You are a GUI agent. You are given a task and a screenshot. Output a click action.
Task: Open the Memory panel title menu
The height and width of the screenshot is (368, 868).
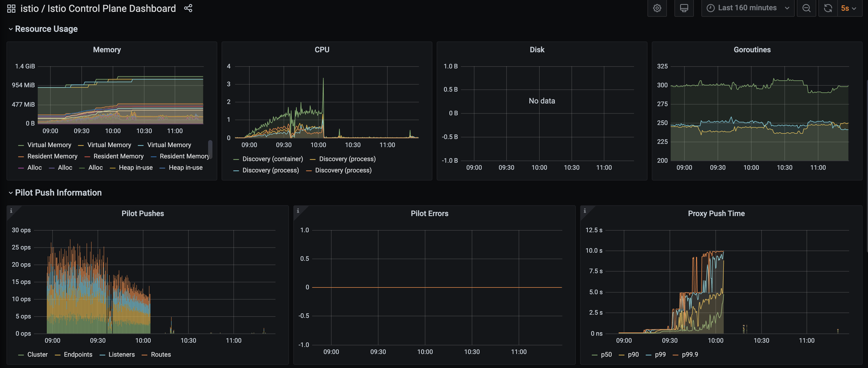tap(107, 50)
